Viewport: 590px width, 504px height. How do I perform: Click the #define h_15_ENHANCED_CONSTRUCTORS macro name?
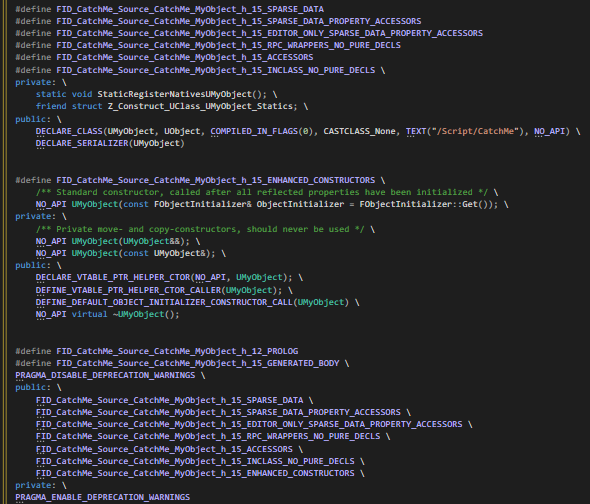216,180
